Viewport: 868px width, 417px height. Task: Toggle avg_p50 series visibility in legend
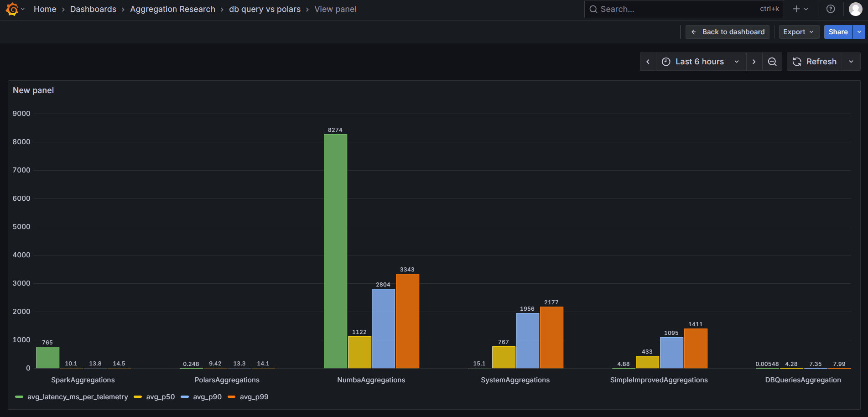[160, 397]
